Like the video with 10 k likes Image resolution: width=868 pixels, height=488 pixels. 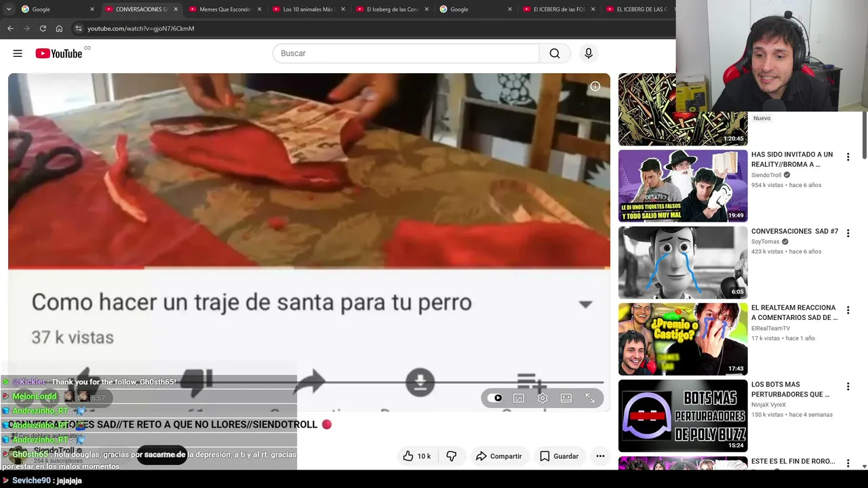tap(416, 456)
